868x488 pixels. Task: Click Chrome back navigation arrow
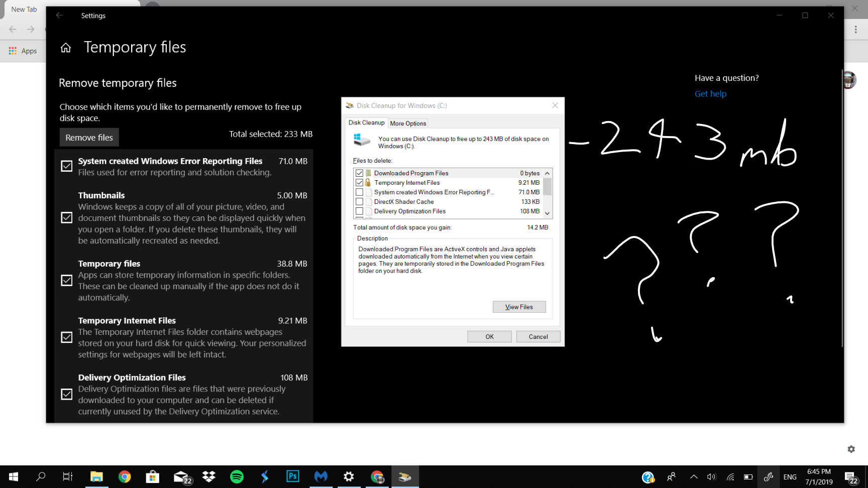coord(13,30)
